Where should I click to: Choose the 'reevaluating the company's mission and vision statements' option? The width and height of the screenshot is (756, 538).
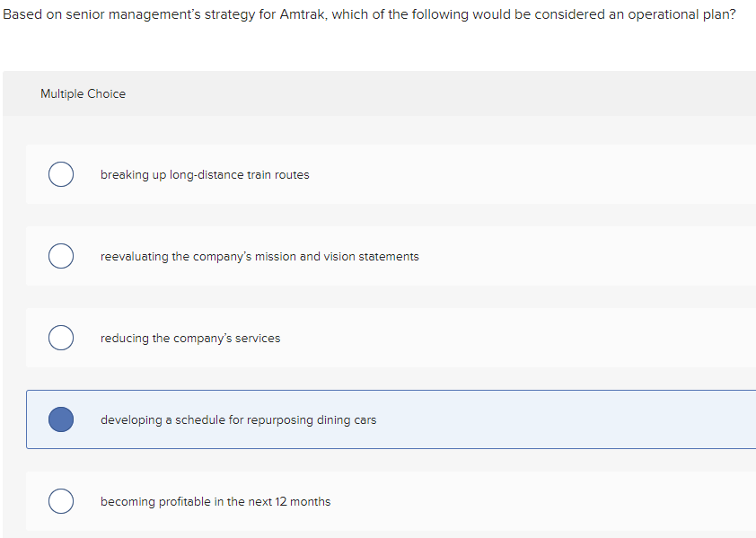[61, 256]
